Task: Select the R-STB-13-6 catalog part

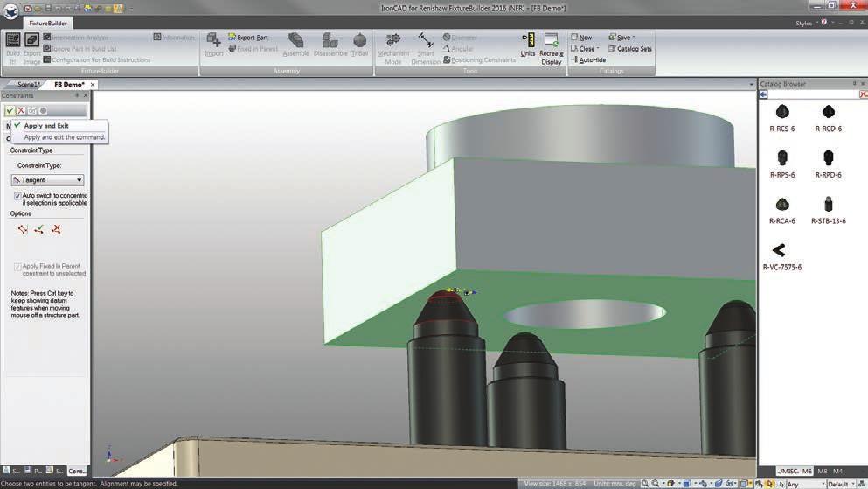Action: 828,210
